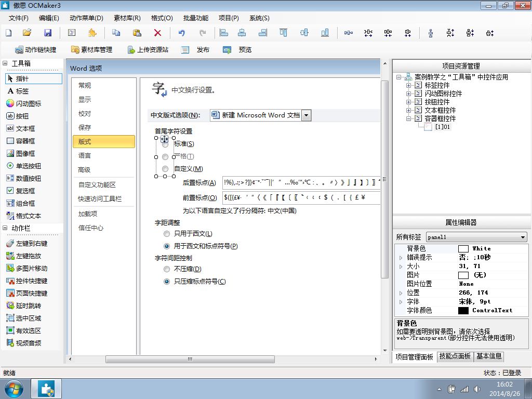
Task: Expand the 闪动图标控件 tree node
Action: (408, 94)
